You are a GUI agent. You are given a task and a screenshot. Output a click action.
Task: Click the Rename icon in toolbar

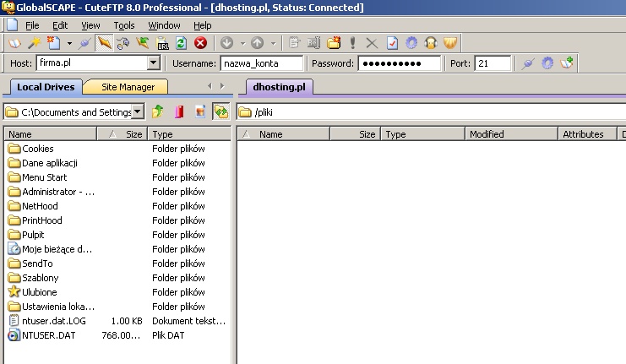313,43
